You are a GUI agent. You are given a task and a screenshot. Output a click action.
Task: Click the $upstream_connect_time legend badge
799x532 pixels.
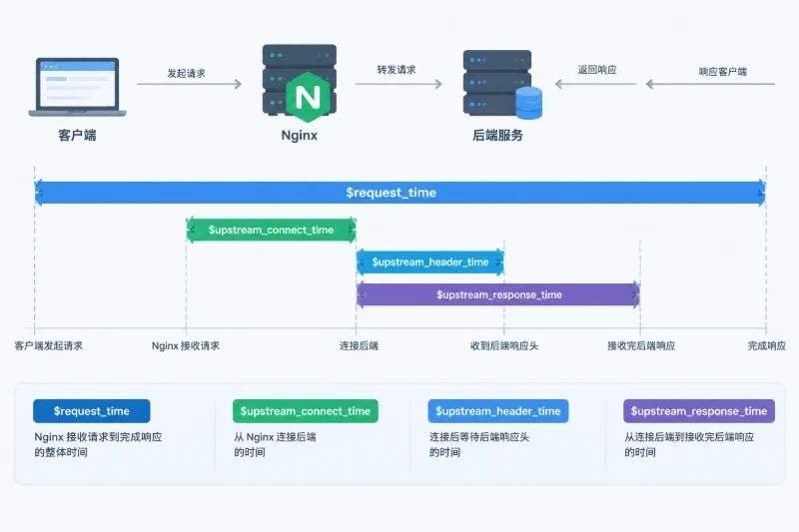point(306,411)
